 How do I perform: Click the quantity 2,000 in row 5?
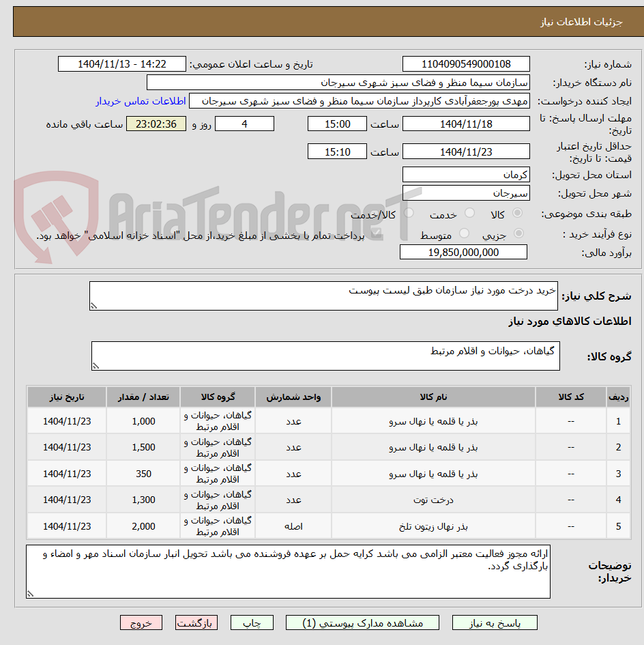(143, 526)
